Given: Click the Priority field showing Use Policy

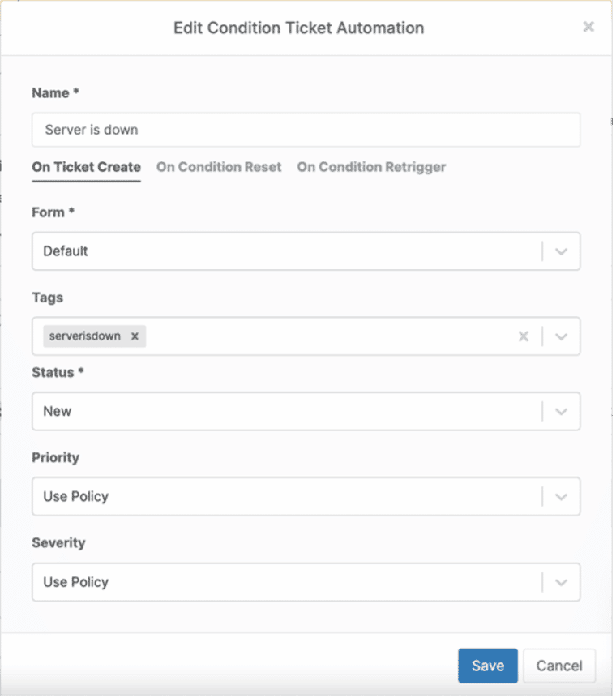Looking at the screenshot, I should (284, 496).
